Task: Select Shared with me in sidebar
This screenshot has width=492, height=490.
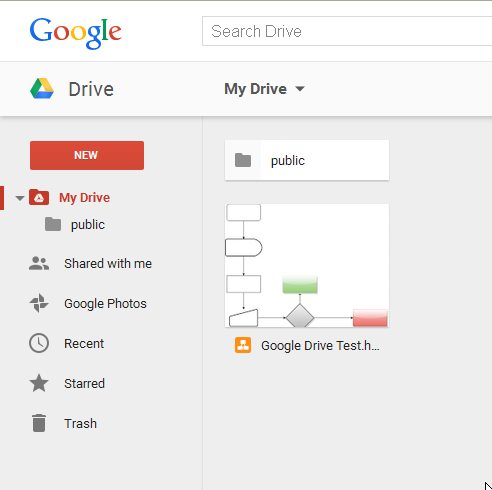Action: point(108,263)
